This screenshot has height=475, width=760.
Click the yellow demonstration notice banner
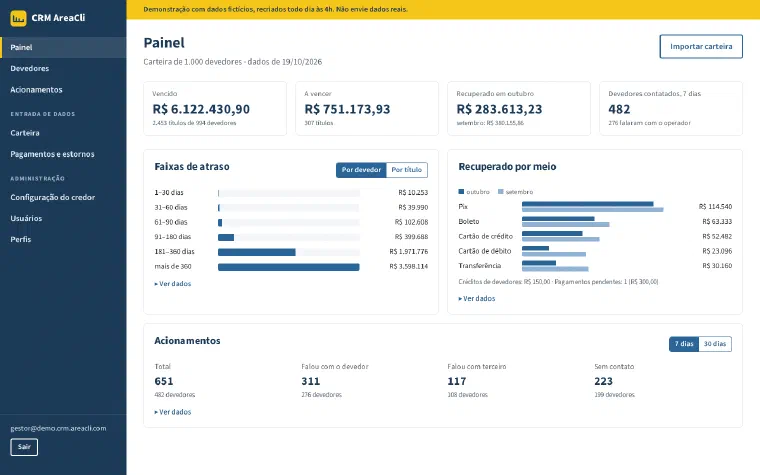[443, 9]
